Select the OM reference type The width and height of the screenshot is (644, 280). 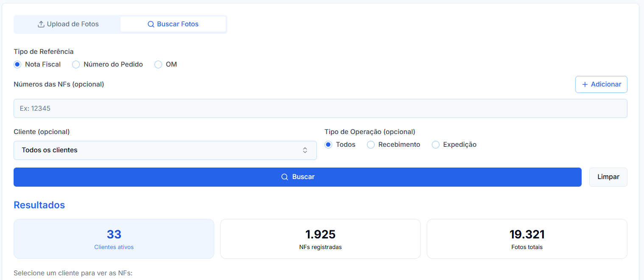tap(158, 64)
